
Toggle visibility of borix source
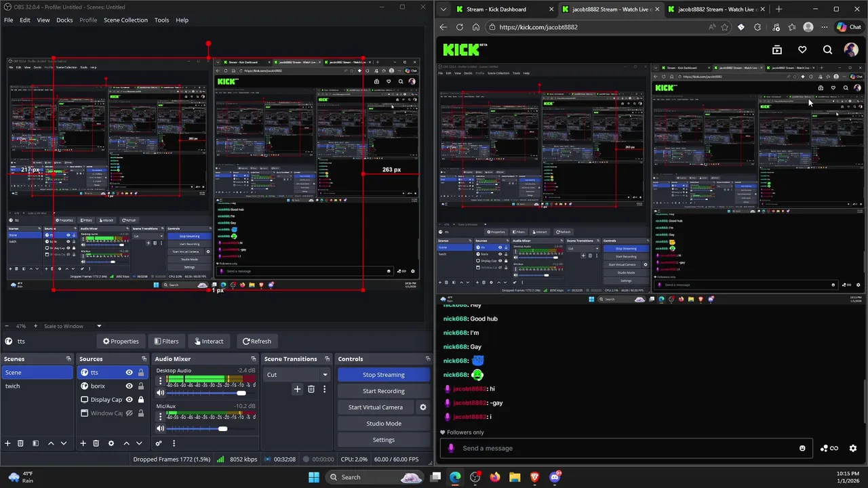[129, 386]
